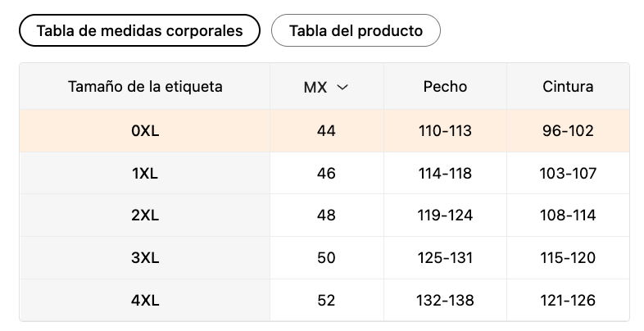This screenshot has width=644, height=331.
Task: Select the Tabla de medidas corporales tab
Action: 139,31
